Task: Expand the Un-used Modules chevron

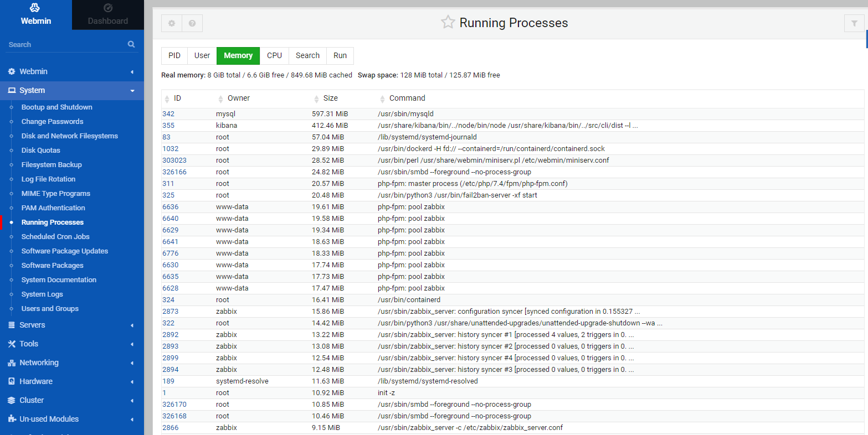Action: (132, 420)
